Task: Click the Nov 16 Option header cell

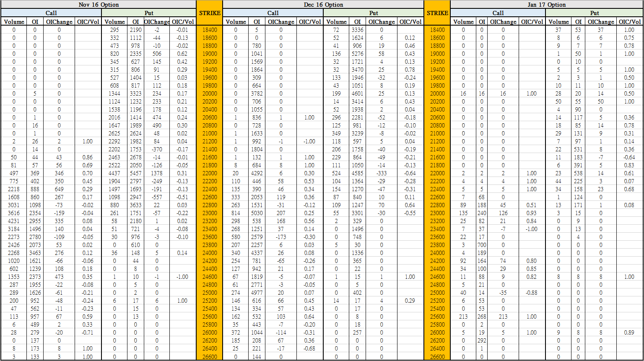Action: point(99,5)
